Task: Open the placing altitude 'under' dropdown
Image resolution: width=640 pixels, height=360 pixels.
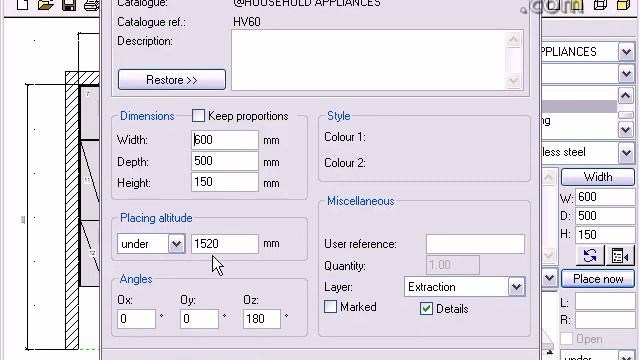Action: (176, 244)
